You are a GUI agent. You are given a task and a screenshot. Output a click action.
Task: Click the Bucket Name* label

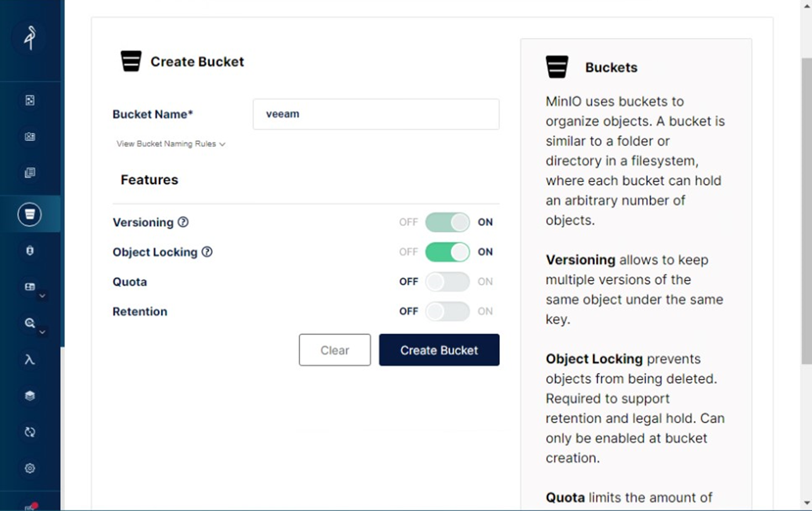(x=153, y=114)
